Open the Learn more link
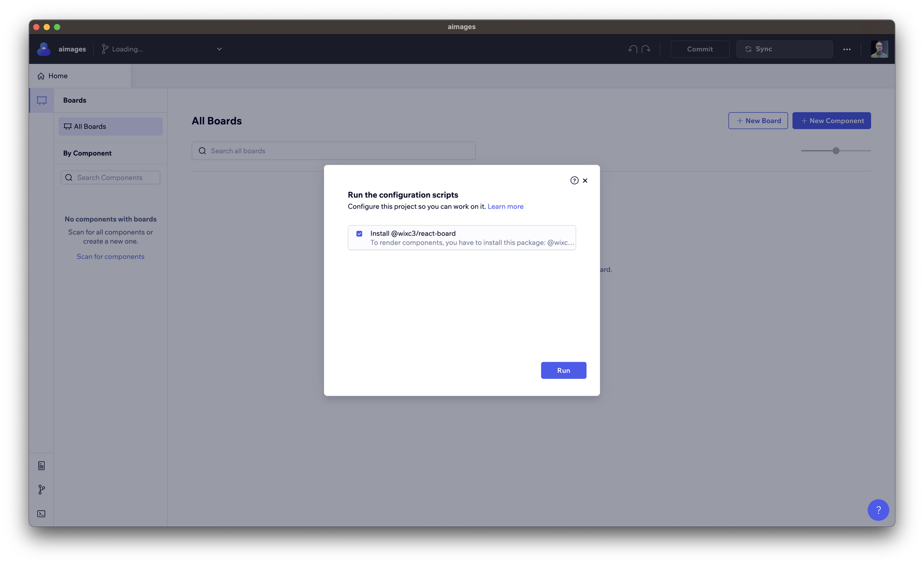The width and height of the screenshot is (924, 565). click(505, 206)
